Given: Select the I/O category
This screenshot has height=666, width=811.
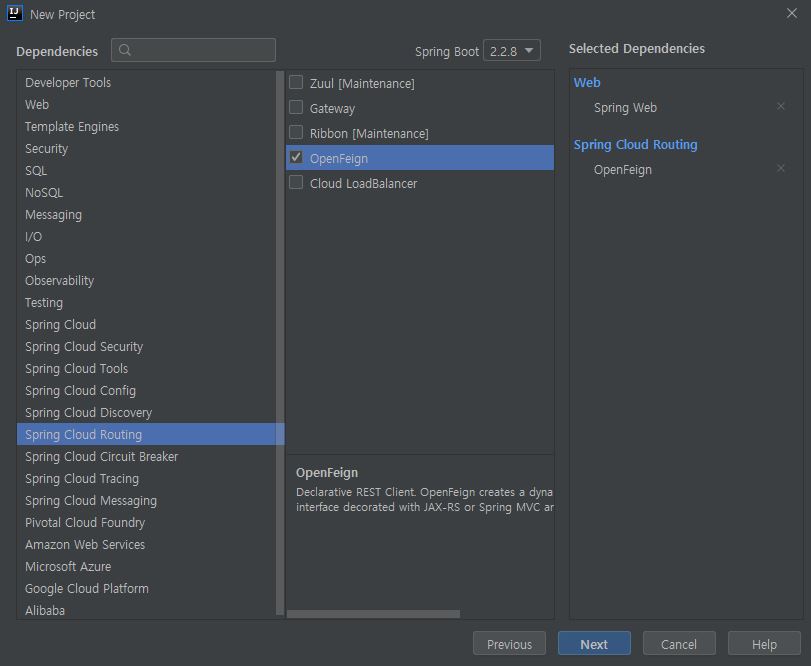Looking at the screenshot, I should point(146,237).
